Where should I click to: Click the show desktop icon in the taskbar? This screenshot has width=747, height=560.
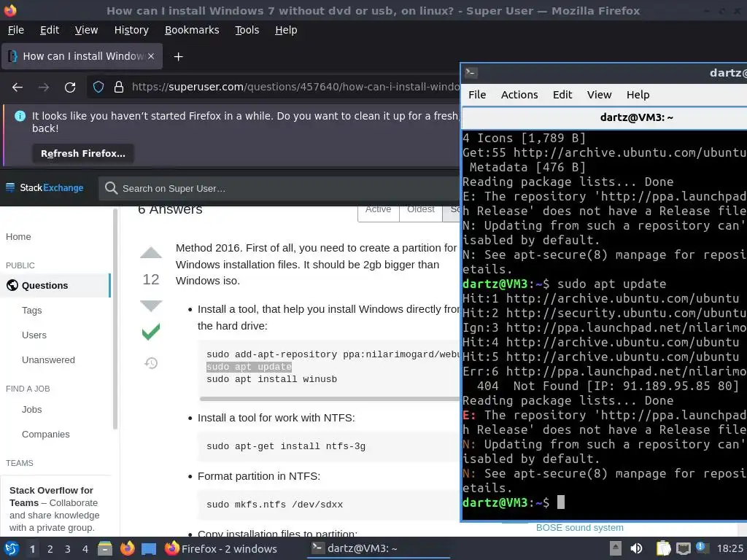click(149, 548)
